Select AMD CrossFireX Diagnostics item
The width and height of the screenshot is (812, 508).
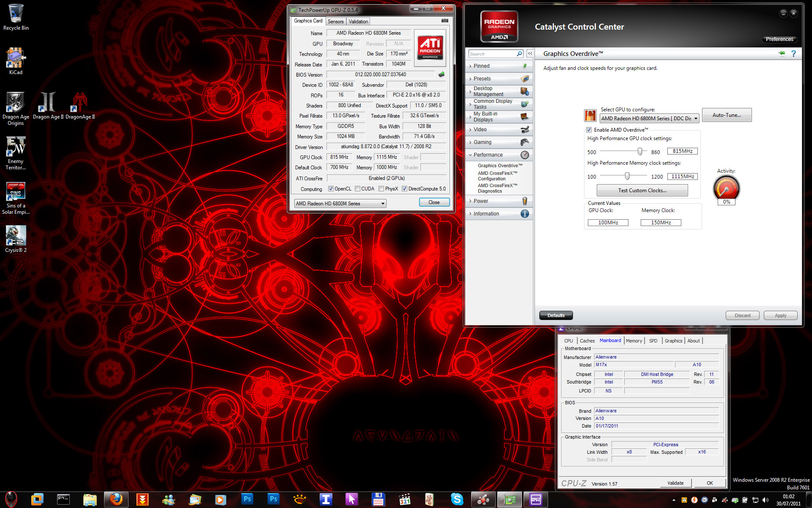click(498, 188)
